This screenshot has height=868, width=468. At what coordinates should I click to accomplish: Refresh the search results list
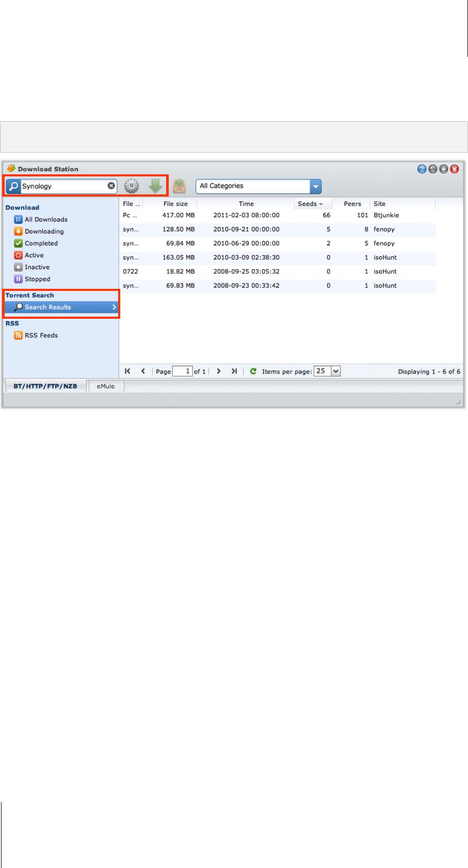tap(253, 371)
